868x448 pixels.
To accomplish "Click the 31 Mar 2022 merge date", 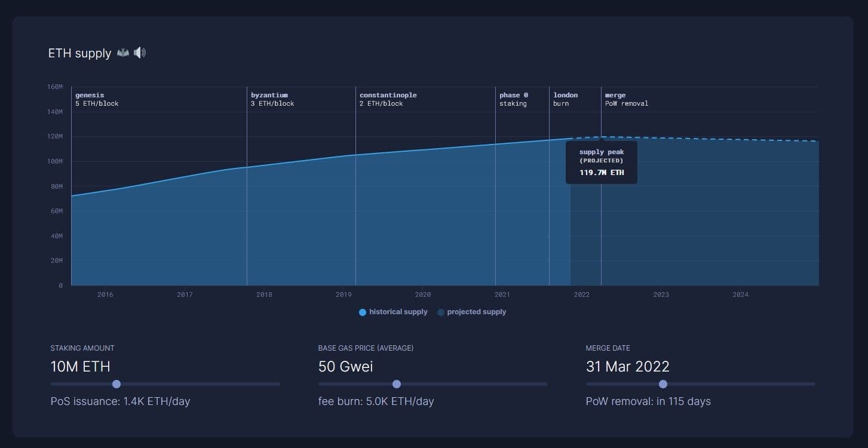I will 627,366.
